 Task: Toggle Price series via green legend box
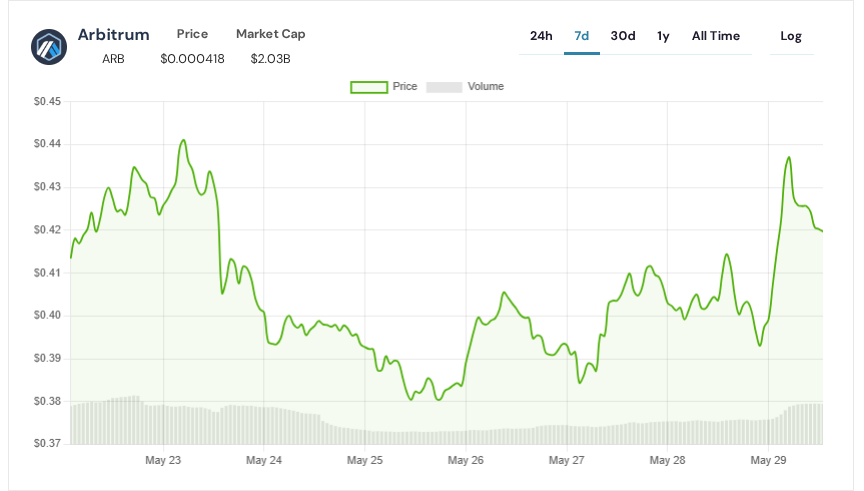pyautogui.click(x=369, y=87)
